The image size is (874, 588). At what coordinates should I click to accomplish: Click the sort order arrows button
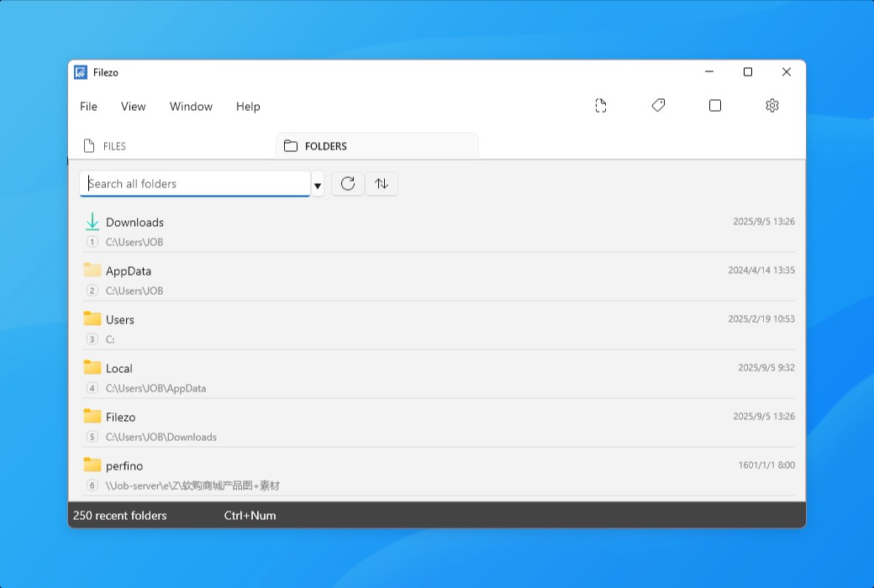382,183
